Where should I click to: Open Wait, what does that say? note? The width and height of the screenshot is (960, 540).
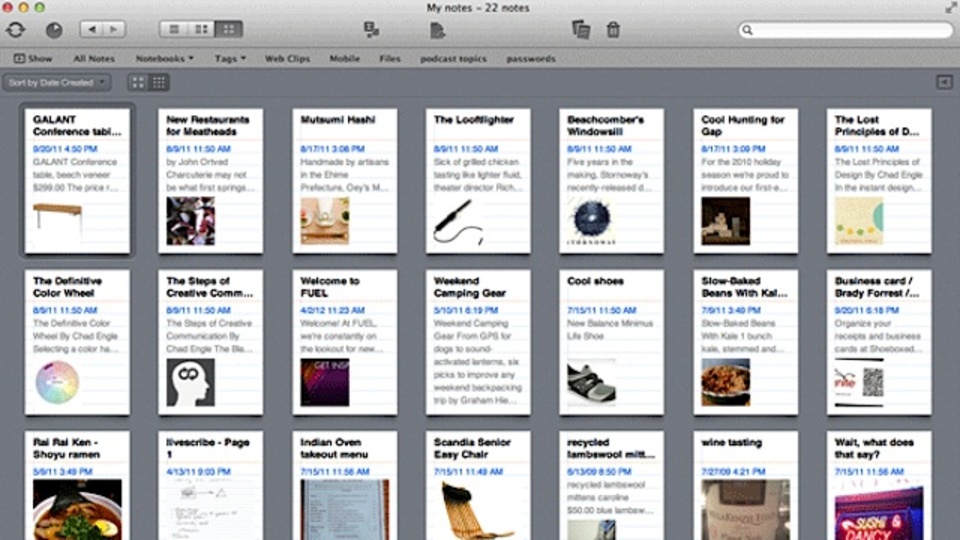(879, 486)
